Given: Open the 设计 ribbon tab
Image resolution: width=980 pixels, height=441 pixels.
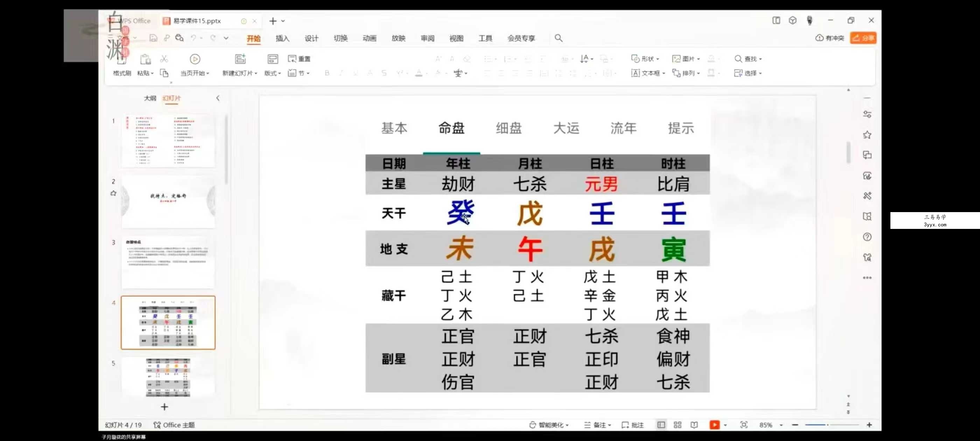Looking at the screenshot, I should (x=311, y=38).
